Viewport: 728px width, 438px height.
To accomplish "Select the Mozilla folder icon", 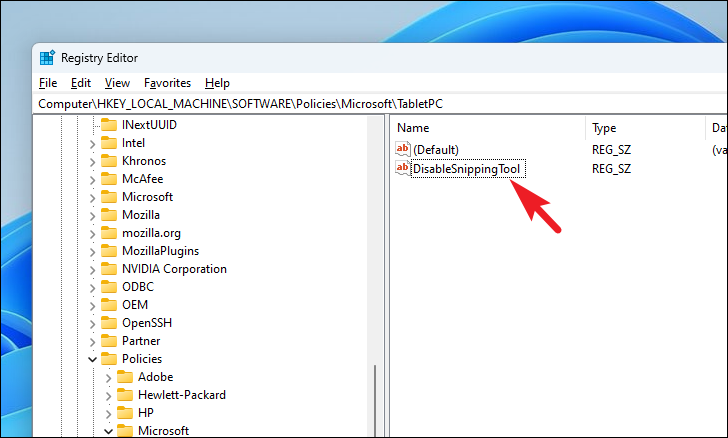I will 109,215.
